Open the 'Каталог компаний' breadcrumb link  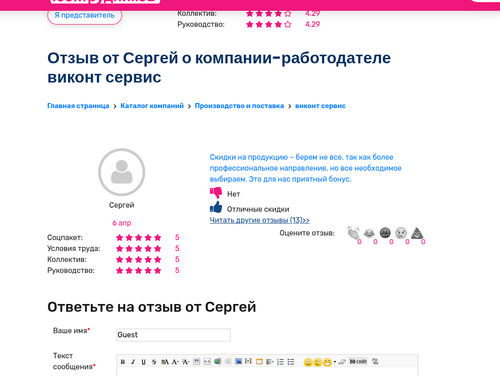click(x=152, y=106)
